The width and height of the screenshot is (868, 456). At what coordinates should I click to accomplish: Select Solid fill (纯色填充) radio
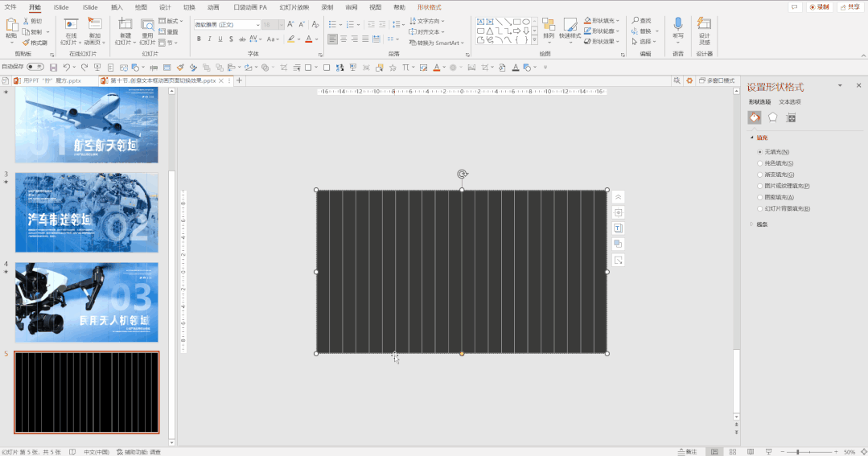tap(760, 163)
